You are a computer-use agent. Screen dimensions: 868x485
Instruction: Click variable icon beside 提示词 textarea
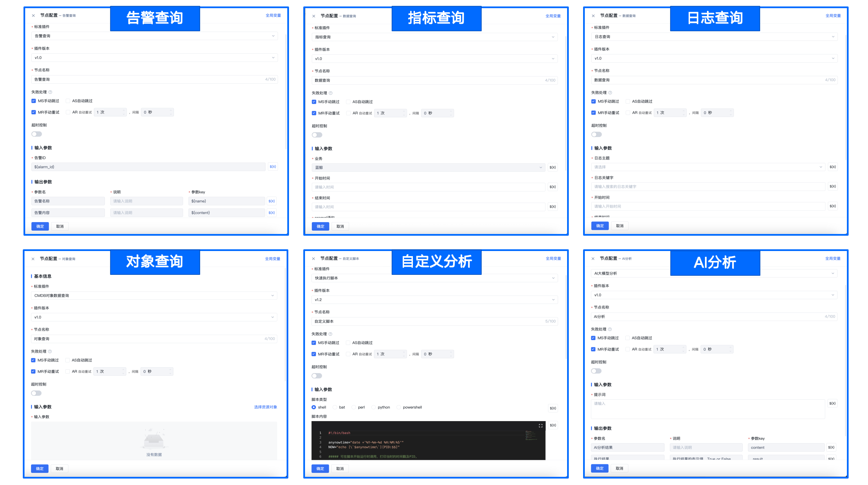click(832, 403)
